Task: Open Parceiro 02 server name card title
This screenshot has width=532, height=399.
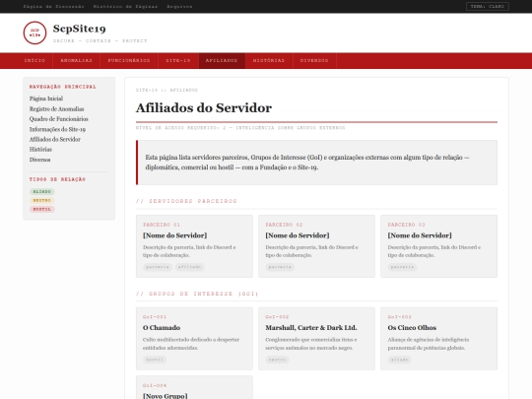Action: (298, 235)
